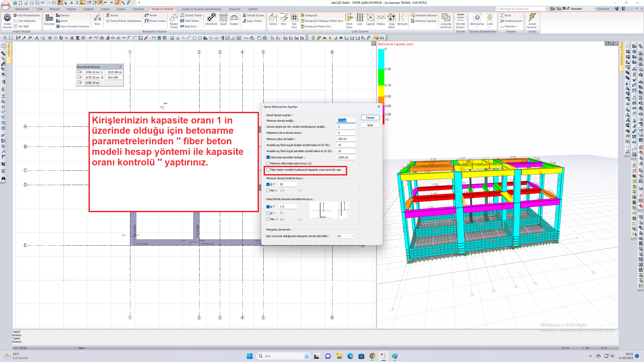
Task: Open manşonlu donatı eki diameter dropdown
Action: click(x=353, y=236)
